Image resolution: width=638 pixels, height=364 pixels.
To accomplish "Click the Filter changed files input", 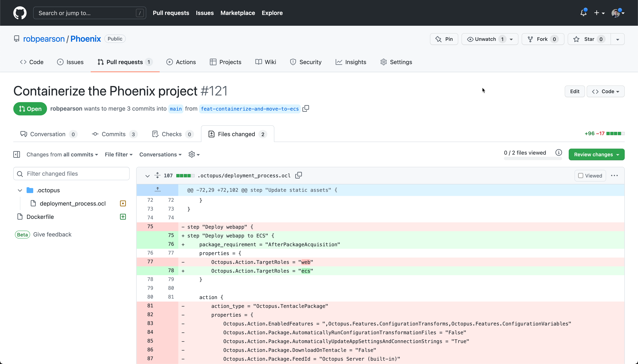I will (x=71, y=173).
